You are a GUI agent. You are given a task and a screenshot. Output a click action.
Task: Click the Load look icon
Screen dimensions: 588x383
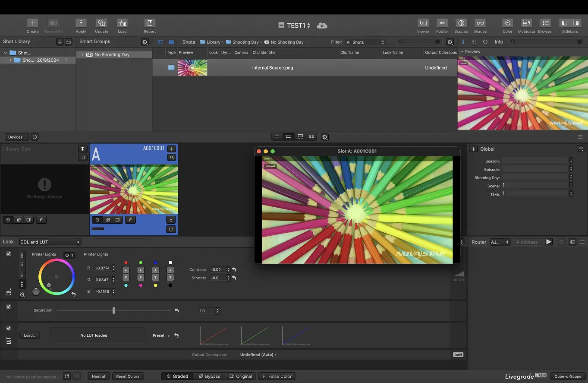pos(123,23)
